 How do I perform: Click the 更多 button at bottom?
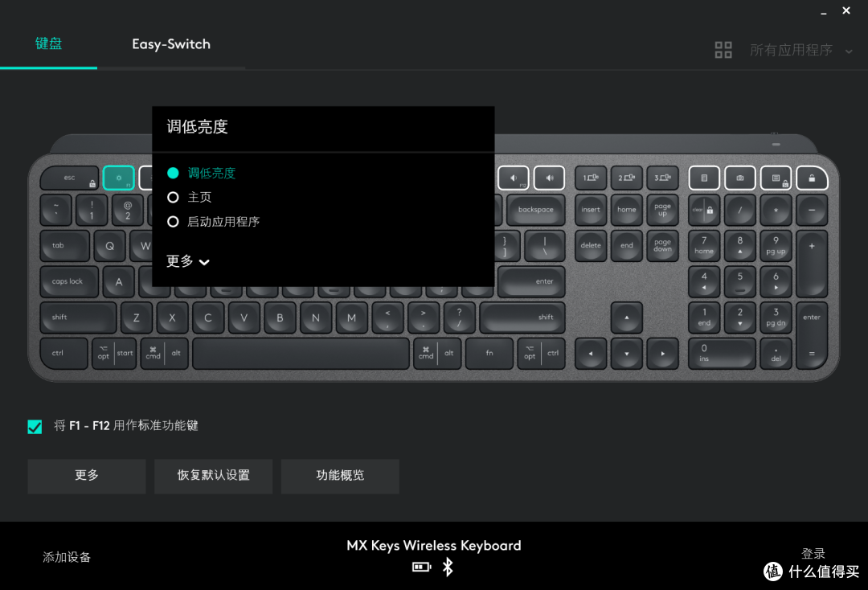pyautogui.click(x=87, y=475)
